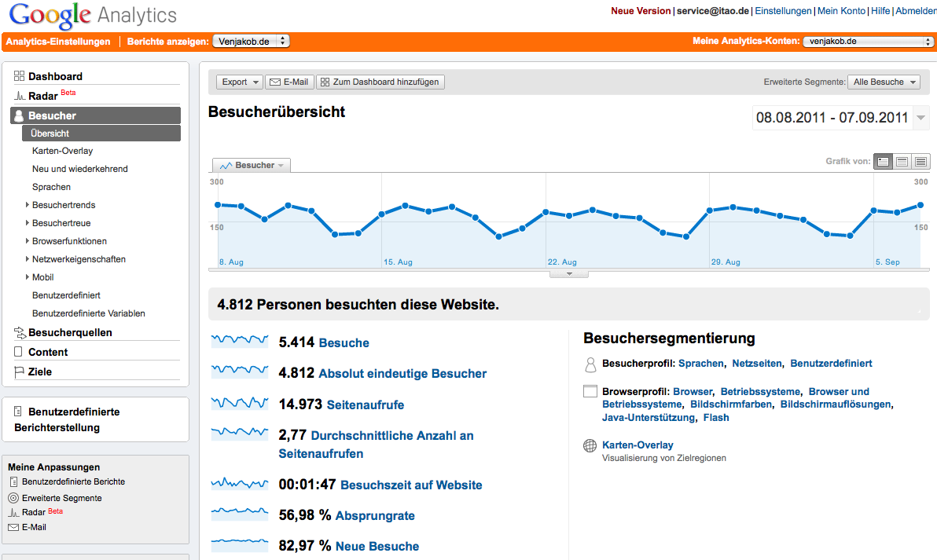Open Neu und wiederkehrend report

click(80, 169)
